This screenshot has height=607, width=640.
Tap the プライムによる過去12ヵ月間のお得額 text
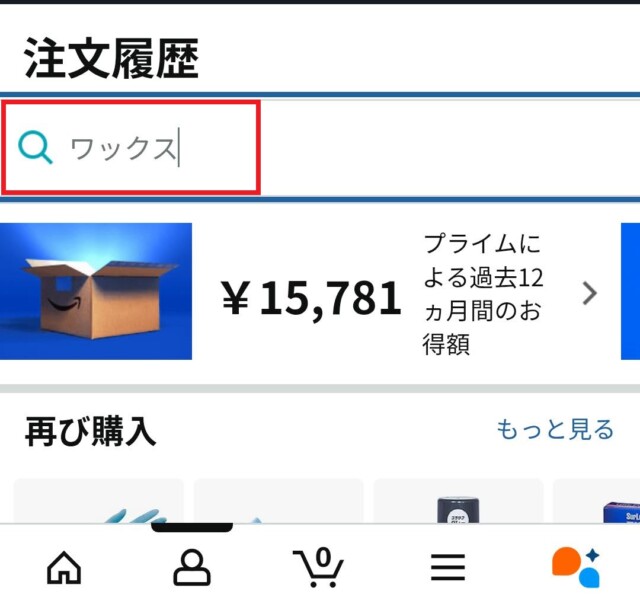click(x=483, y=294)
